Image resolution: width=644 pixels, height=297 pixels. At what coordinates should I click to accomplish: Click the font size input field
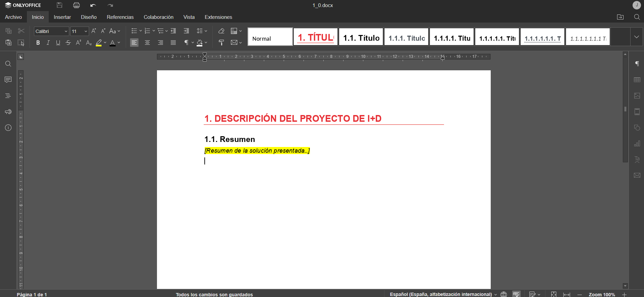(77, 31)
